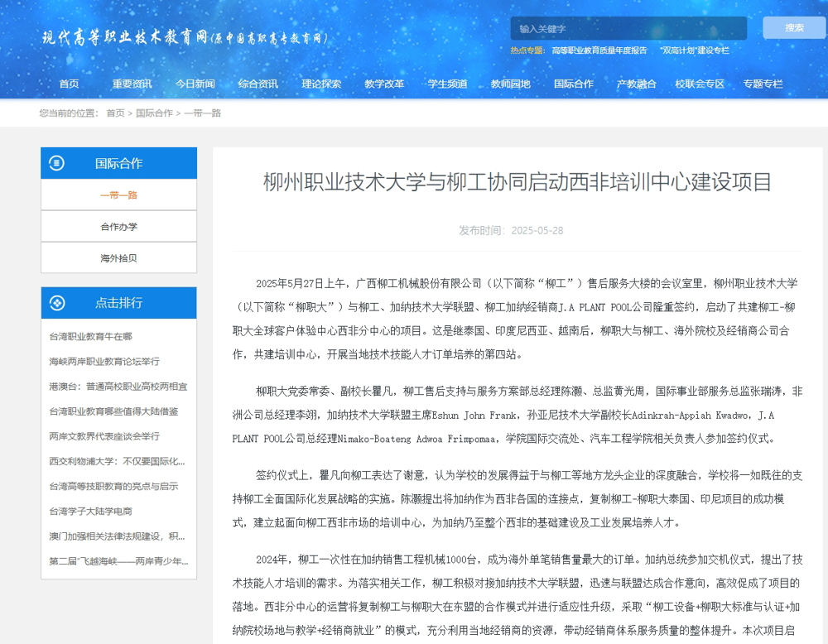Screen dimensions: 828x644
Task: Click the compass icon beside 点击排行 heading
Action: [x=58, y=303]
